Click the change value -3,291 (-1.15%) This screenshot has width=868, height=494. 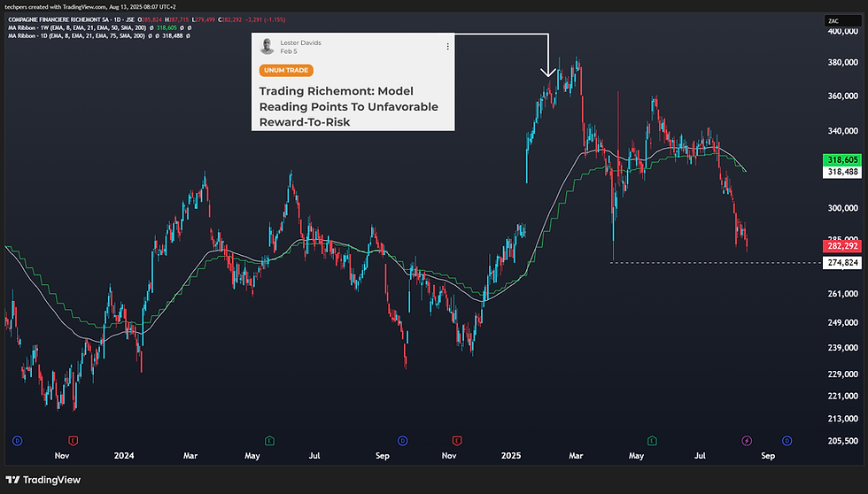click(x=265, y=19)
